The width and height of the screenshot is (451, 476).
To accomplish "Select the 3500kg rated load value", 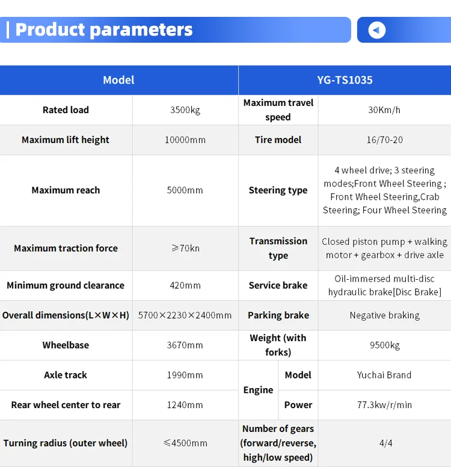I will [x=185, y=110].
